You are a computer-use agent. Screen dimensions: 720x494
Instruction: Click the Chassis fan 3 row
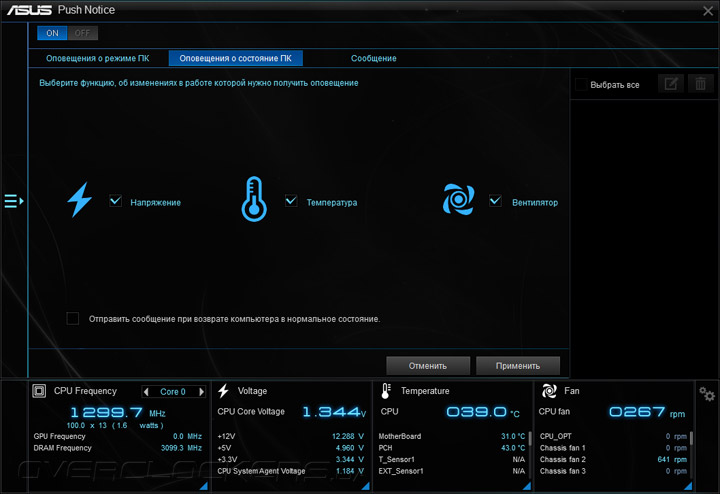pyautogui.click(x=613, y=471)
